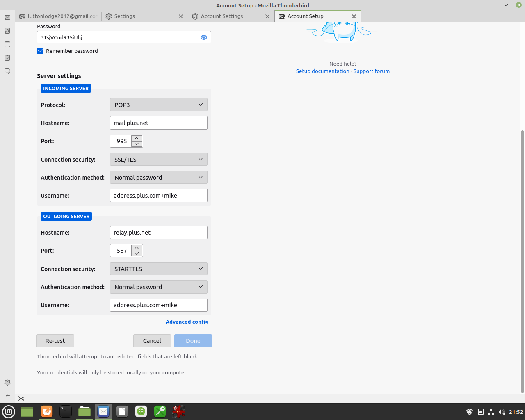Image resolution: width=525 pixels, height=420 pixels.
Task: Increase the incoming server port value
Action: tap(137, 138)
